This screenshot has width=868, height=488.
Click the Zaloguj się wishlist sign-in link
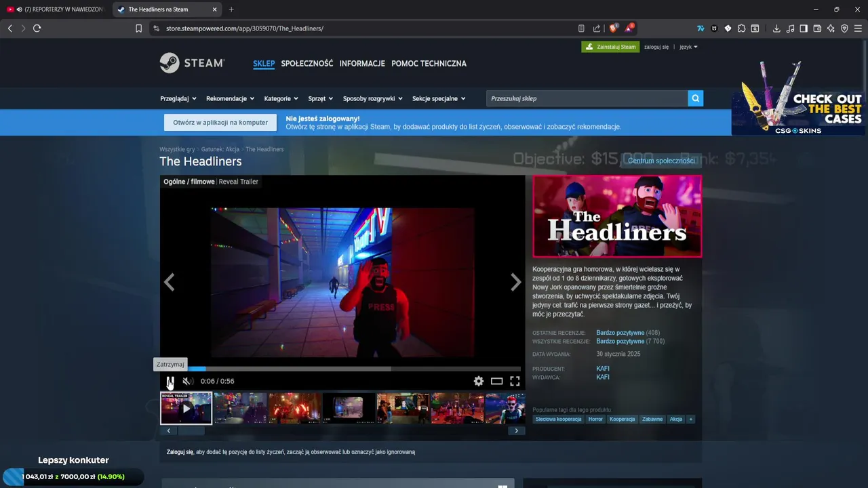(180, 452)
